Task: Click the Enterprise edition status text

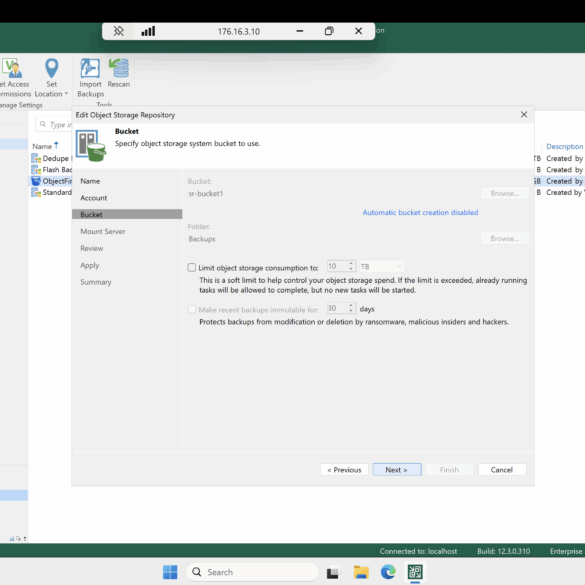Action: [x=566, y=551]
